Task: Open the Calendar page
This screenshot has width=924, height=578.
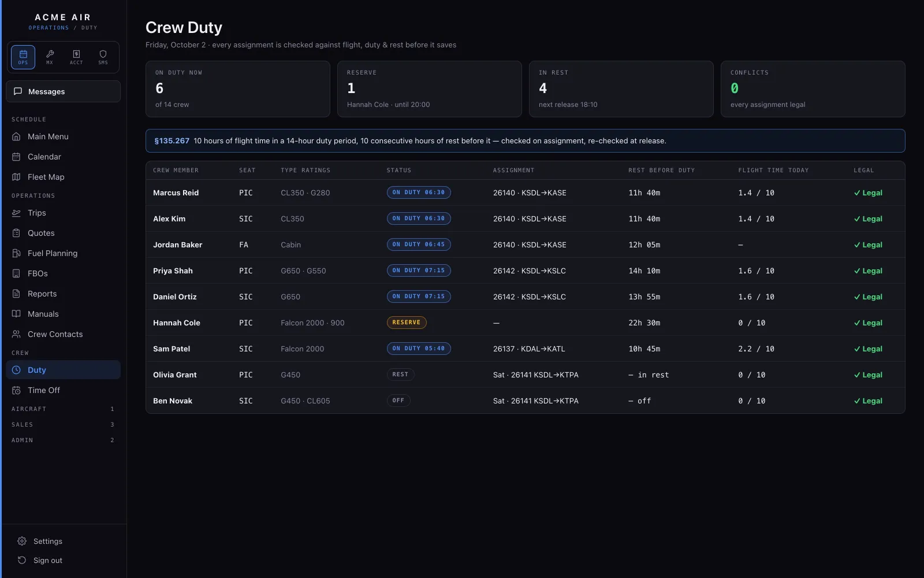Action: (x=63, y=157)
